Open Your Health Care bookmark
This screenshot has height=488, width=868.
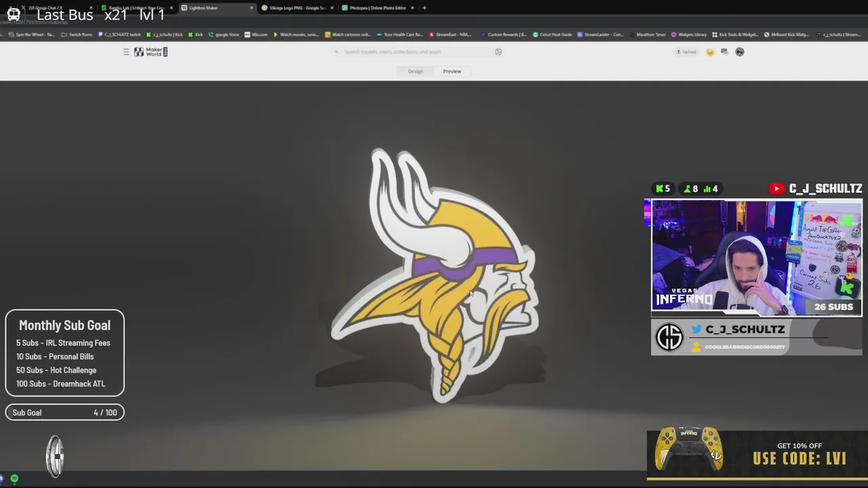[x=400, y=35]
